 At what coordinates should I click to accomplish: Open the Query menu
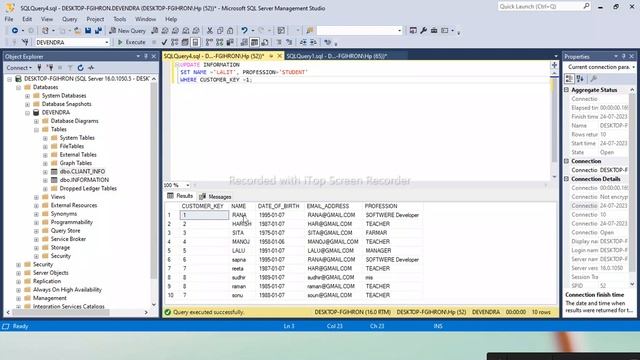pyautogui.click(x=69, y=19)
